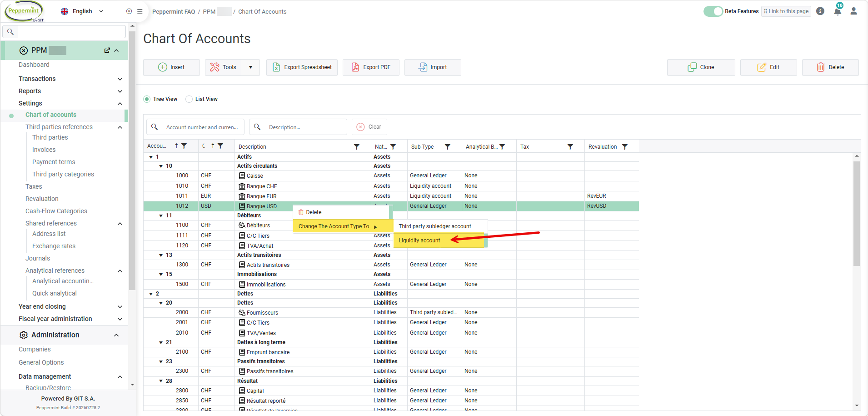868x416 pixels.
Task: Click the sidebar search magnifier icon
Action: coord(10,32)
